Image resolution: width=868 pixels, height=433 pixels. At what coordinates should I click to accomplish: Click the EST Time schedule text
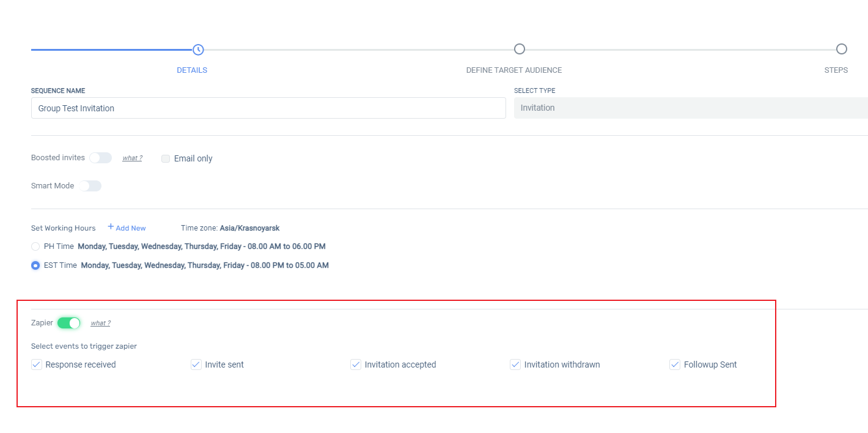(x=205, y=265)
